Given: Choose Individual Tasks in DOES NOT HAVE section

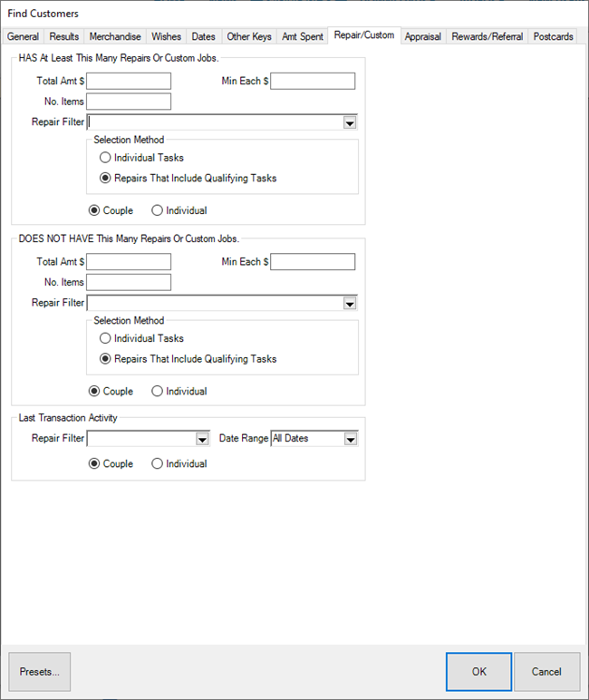Looking at the screenshot, I should coord(106,338).
